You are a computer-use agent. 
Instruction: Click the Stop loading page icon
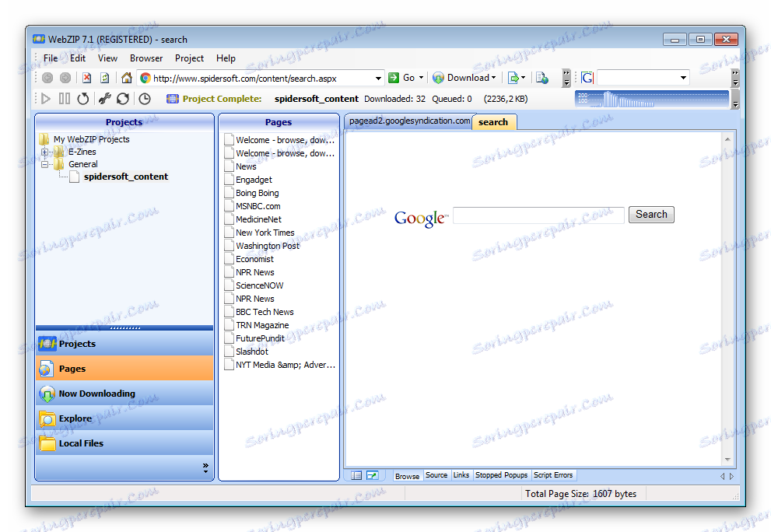(x=87, y=78)
